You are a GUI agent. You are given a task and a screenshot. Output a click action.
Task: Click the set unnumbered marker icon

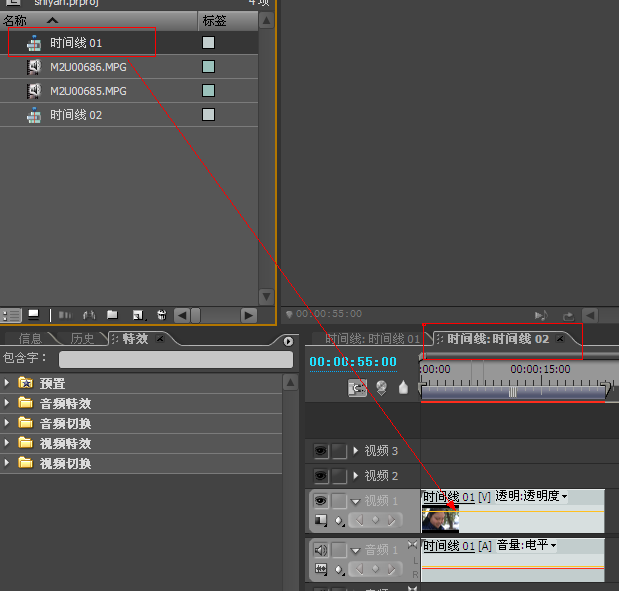[x=403, y=387]
